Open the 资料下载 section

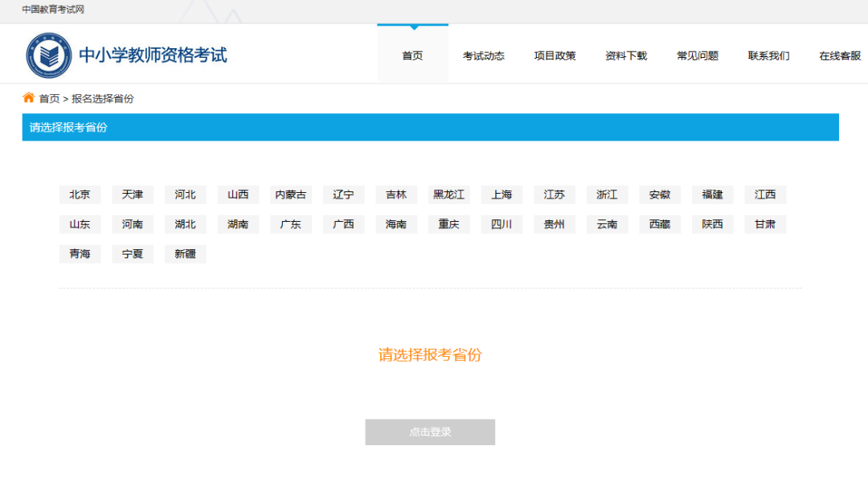pos(626,55)
